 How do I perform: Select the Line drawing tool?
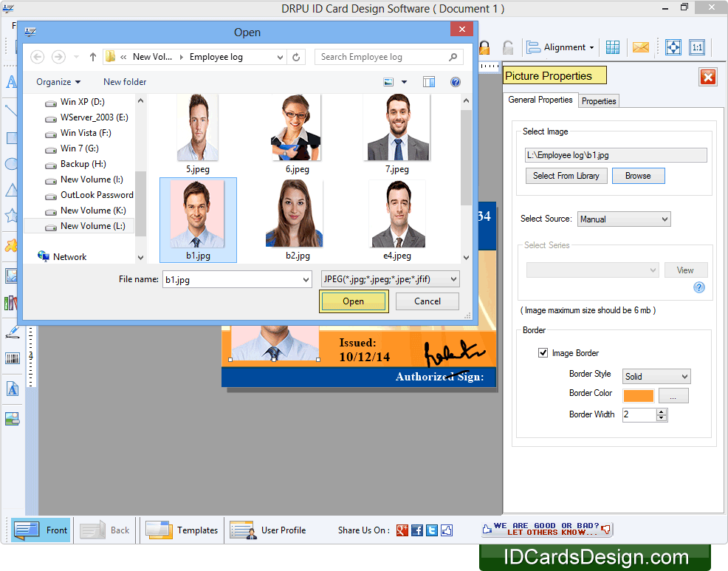tap(11, 111)
